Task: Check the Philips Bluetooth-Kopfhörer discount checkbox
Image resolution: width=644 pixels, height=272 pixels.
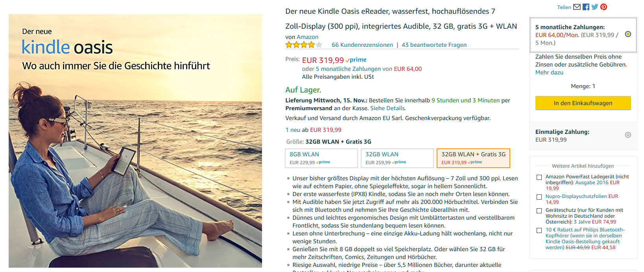Action: (x=539, y=230)
